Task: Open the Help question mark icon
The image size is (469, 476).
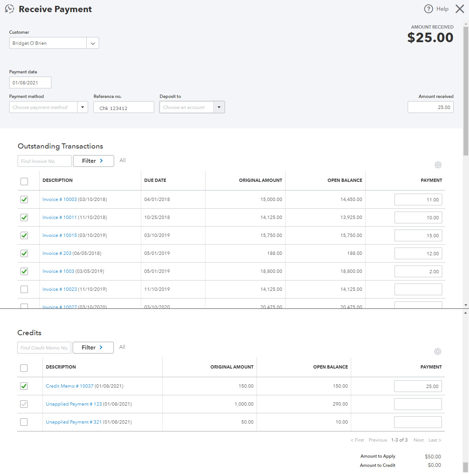Action: (428, 9)
